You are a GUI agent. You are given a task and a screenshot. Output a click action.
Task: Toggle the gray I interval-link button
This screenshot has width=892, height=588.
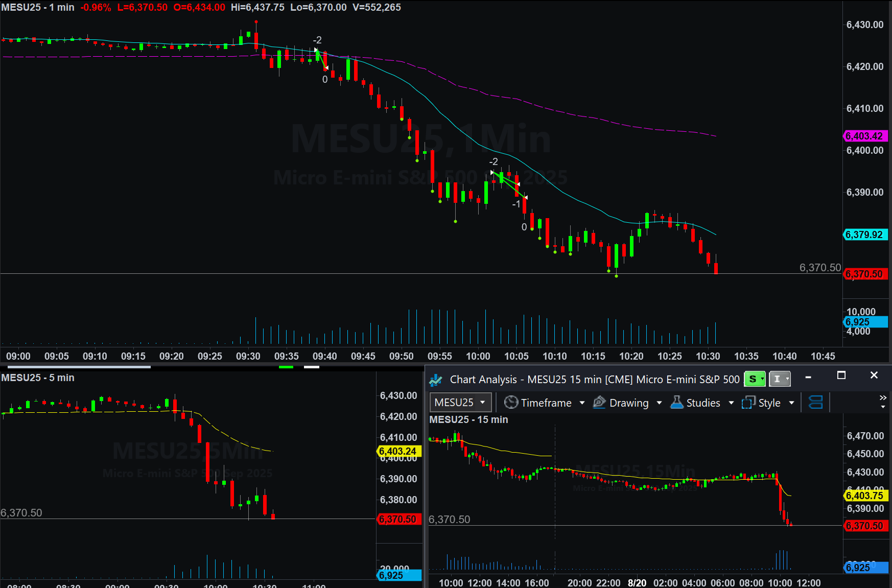pos(780,379)
